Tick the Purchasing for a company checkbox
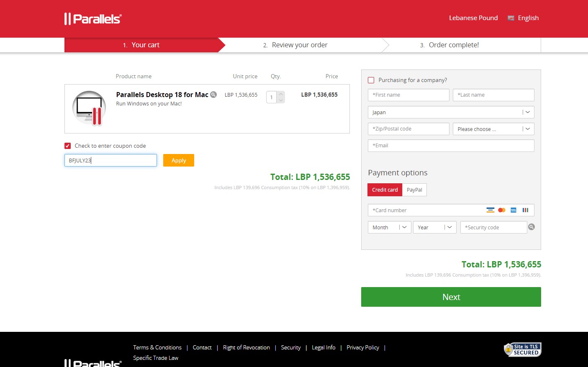This screenshot has width=588, height=367. tap(371, 80)
